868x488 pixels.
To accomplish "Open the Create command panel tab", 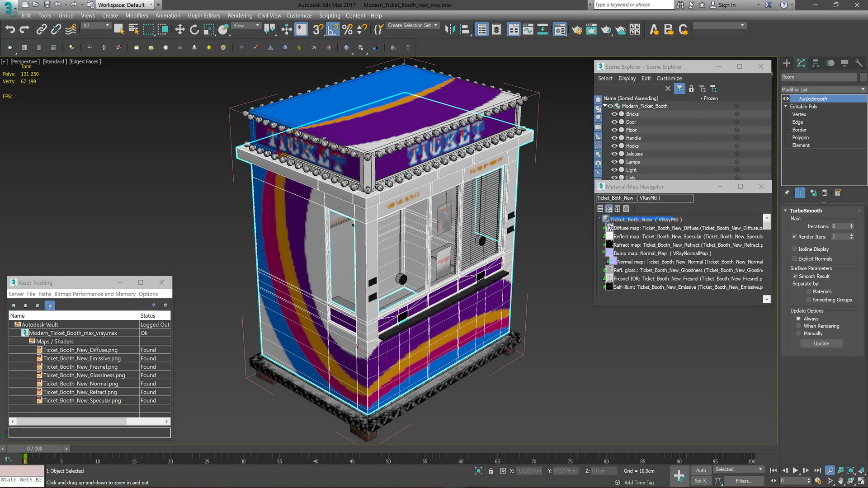I will pos(787,63).
